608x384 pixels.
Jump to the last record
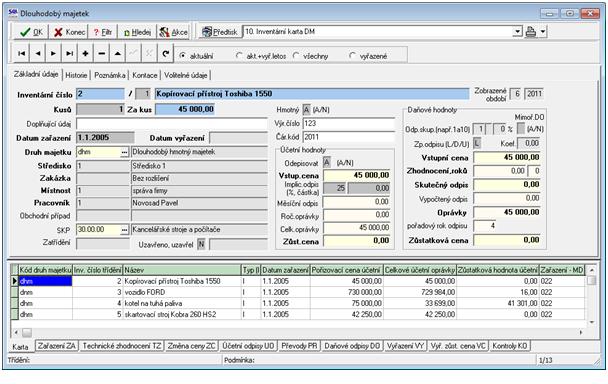click(x=69, y=54)
